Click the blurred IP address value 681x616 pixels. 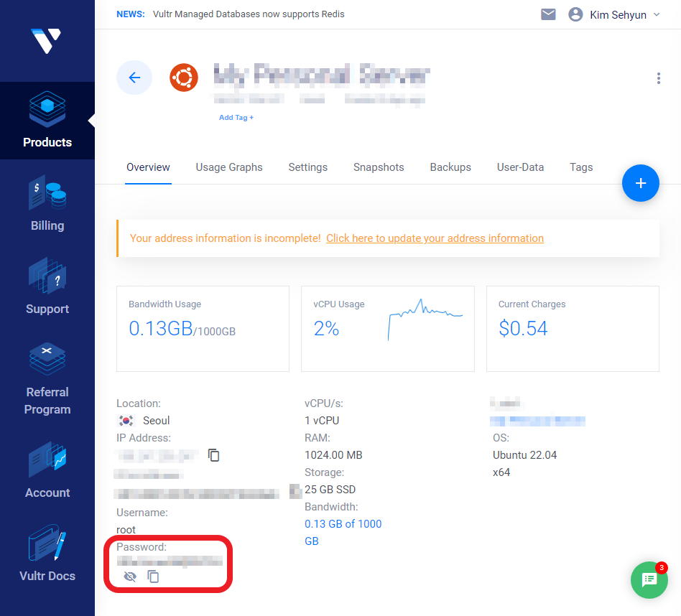pyautogui.click(x=158, y=455)
